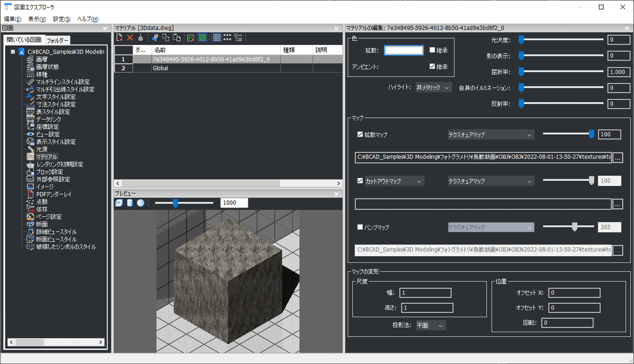Select the sphere preview shape
Screen dimensions: 634x364
click(141, 203)
